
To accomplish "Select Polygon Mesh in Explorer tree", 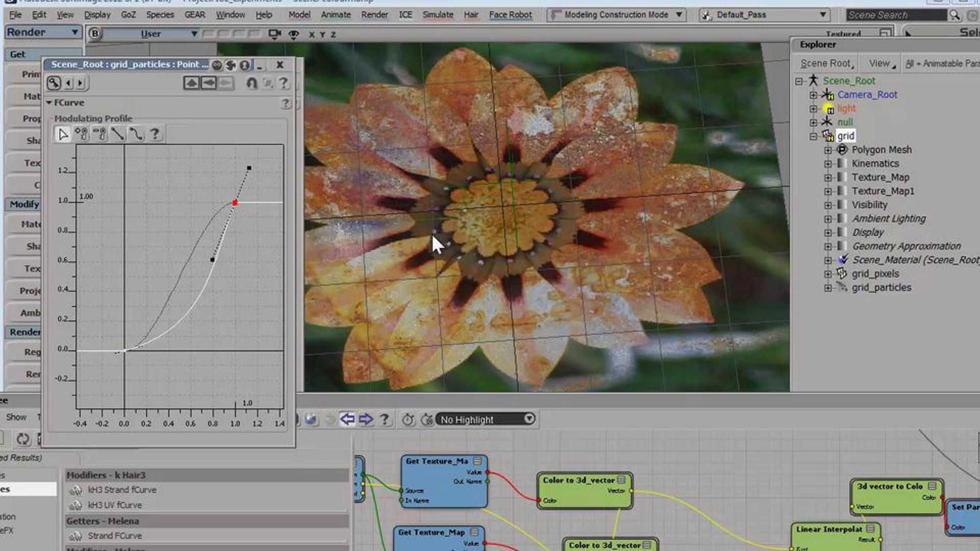I will (881, 150).
